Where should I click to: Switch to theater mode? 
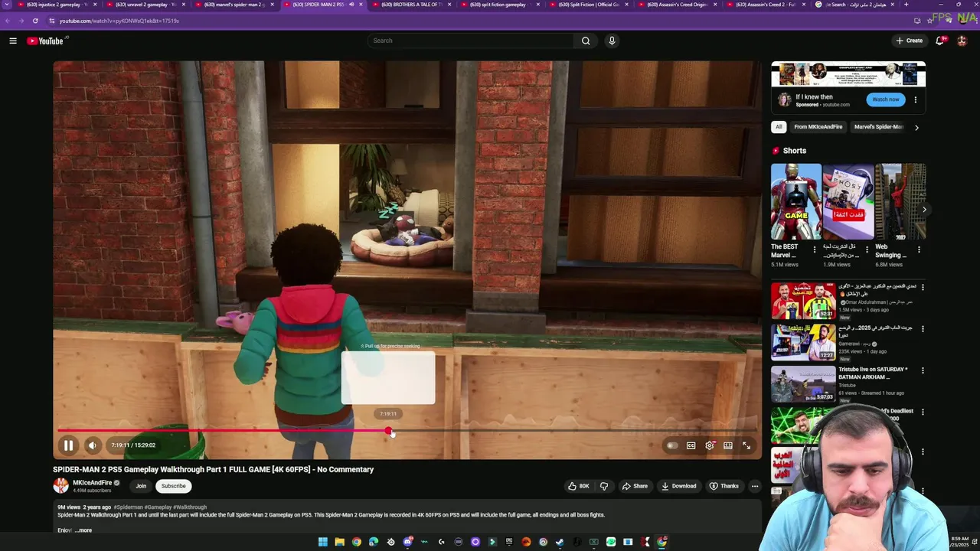(728, 445)
